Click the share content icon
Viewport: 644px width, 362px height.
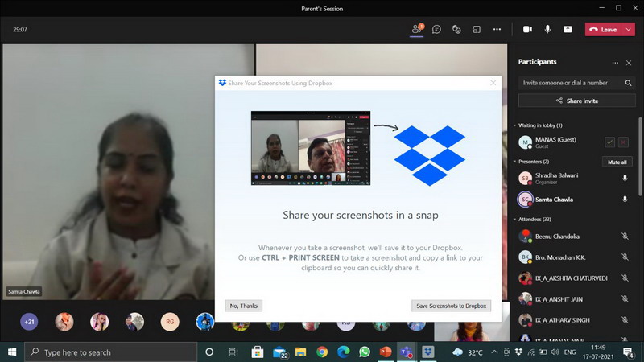[568, 29]
